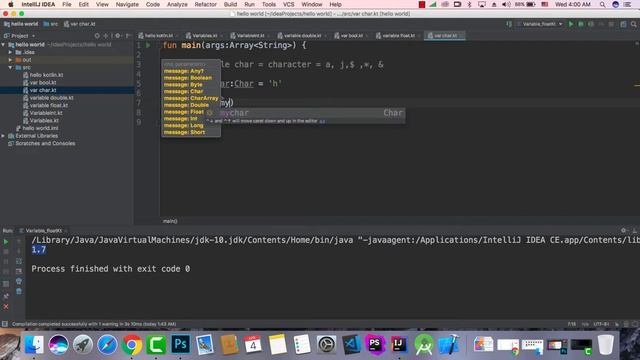The height and width of the screenshot is (360, 640).
Task: Open Run panel settings gear icon
Action: pyautogui.click(x=623, y=231)
